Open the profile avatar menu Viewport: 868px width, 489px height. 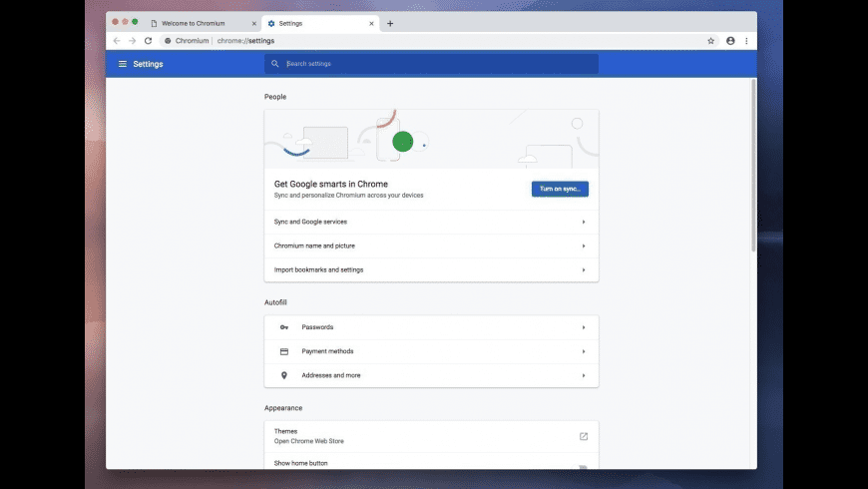(x=730, y=41)
